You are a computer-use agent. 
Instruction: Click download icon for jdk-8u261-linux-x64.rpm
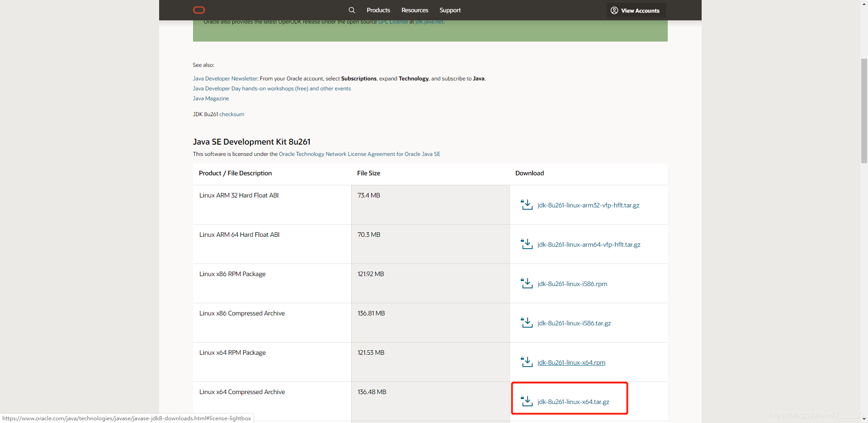(527, 362)
